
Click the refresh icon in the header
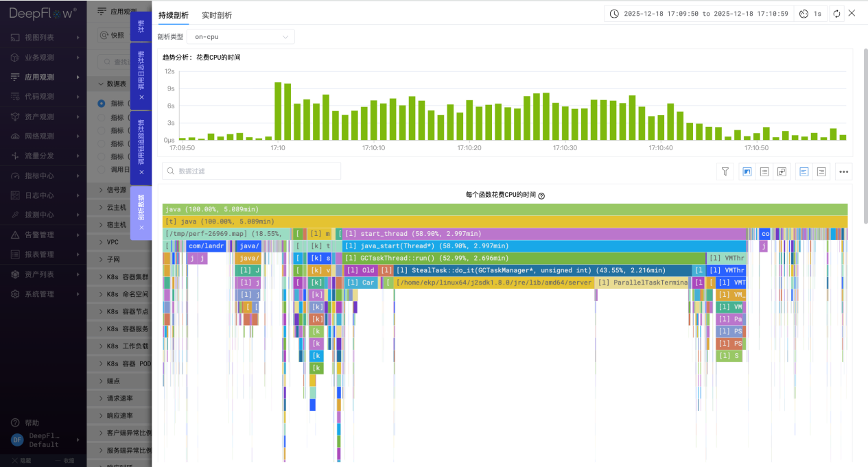(836, 14)
